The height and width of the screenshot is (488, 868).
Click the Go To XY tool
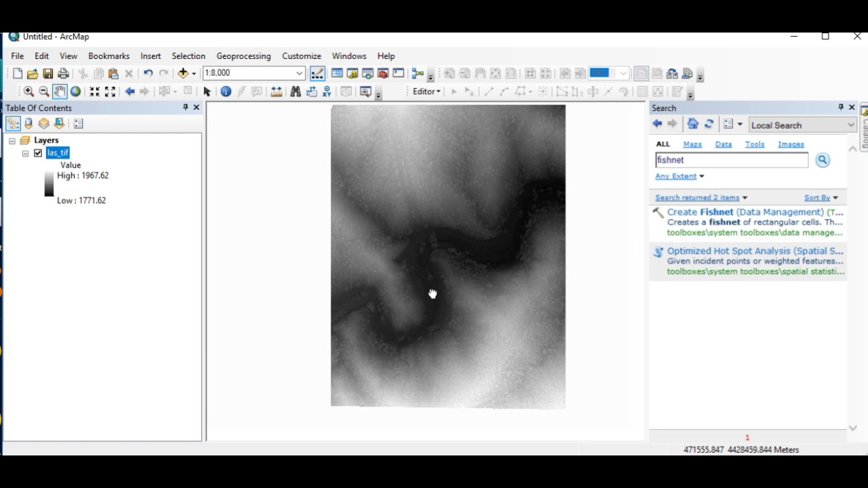pos(327,91)
